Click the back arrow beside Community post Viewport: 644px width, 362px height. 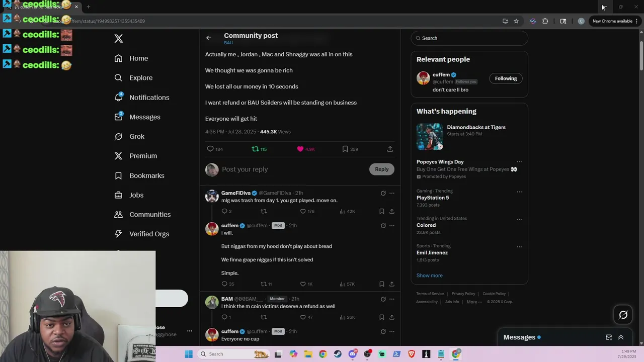[x=209, y=38]
